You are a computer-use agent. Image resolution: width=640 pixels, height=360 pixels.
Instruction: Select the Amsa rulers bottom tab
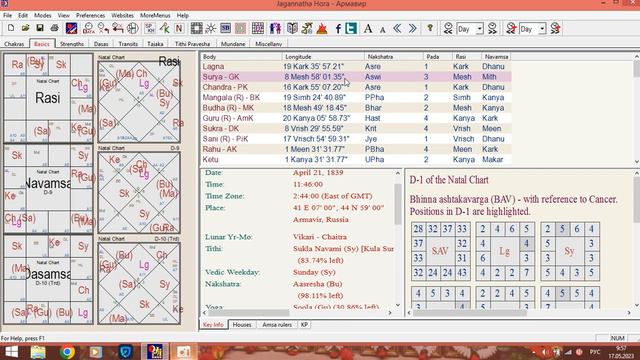coord(277,324)
